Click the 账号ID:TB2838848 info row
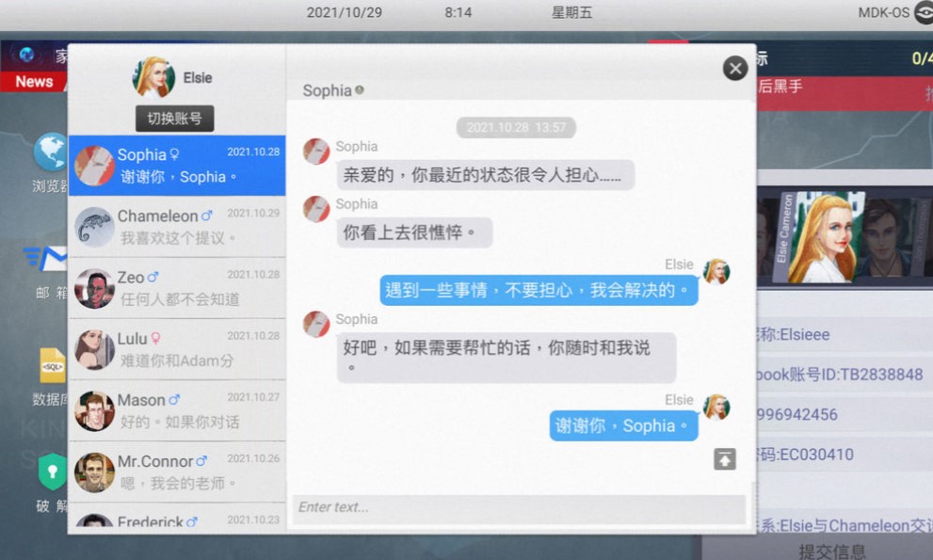This screenshot has width=933, height=560. [845, 375]
